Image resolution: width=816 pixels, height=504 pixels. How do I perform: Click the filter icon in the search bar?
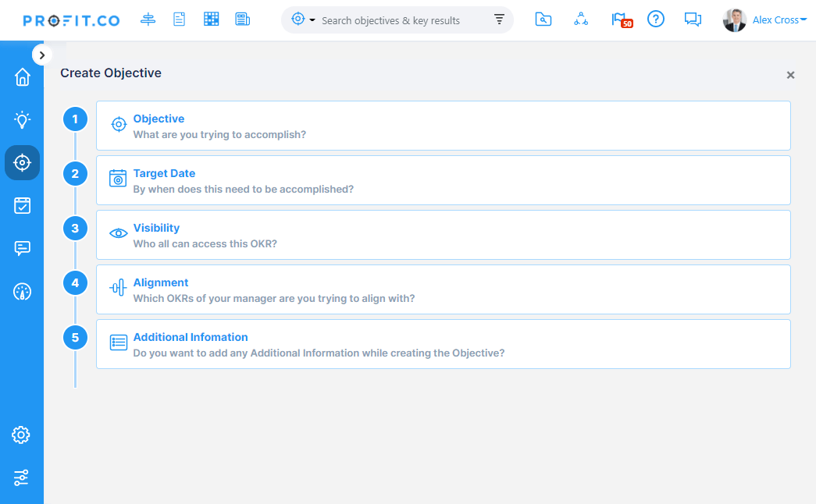[499, 20]
